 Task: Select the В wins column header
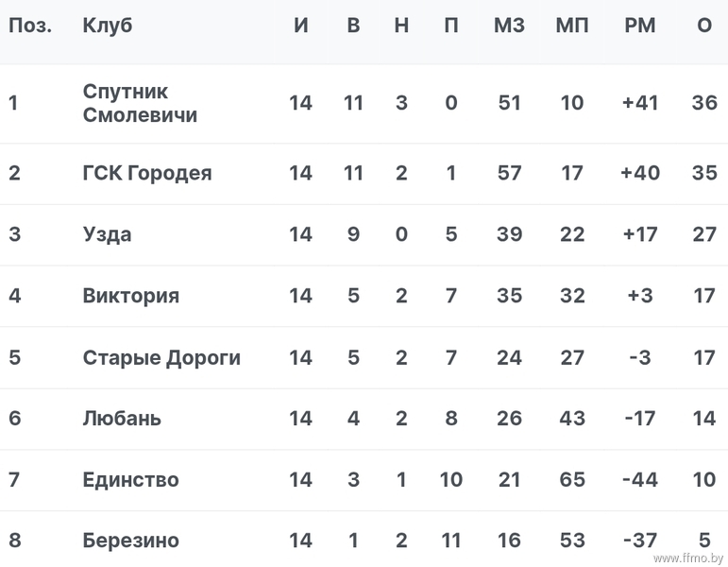(x=353, y=26)
